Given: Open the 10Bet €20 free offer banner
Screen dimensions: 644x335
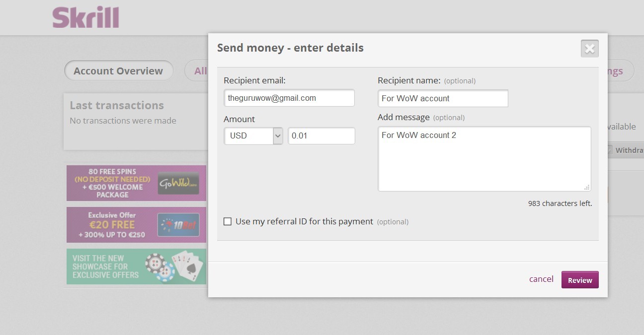Looking at the screenshot, I should (136, 225).
